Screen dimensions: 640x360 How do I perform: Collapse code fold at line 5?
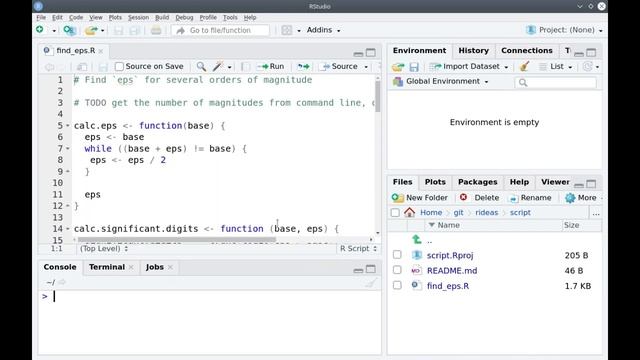coord(68,126)
